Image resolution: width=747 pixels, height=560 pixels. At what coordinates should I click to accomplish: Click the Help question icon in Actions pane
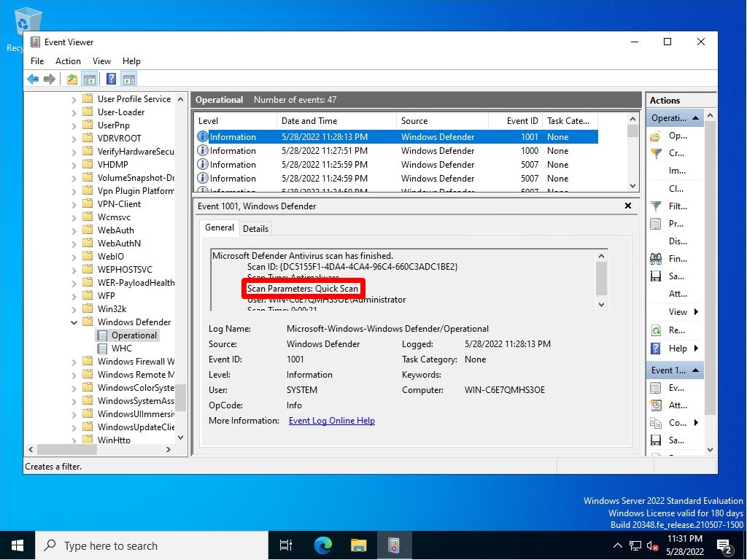point(656,349)
